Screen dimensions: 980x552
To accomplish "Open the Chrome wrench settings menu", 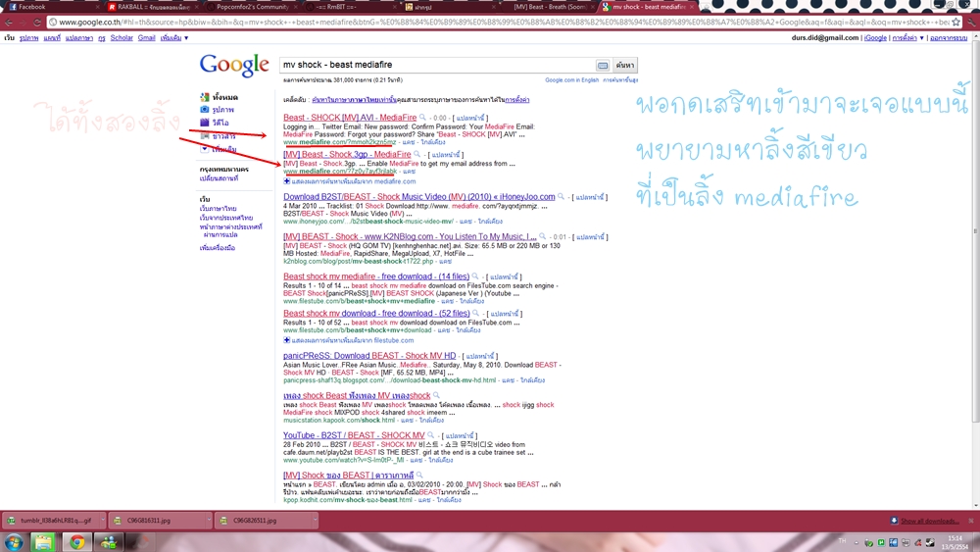I will 972,22.
